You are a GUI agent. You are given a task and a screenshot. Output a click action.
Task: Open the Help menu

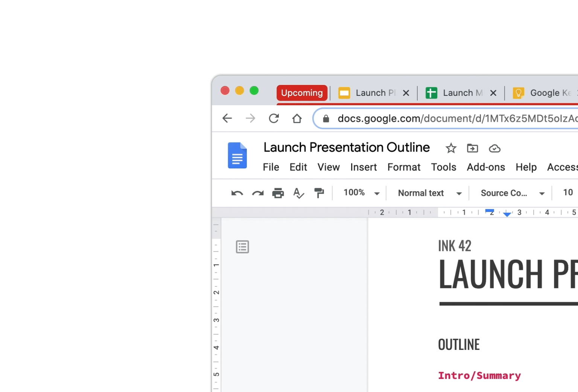pyautogui.click(x=526, y=167)
